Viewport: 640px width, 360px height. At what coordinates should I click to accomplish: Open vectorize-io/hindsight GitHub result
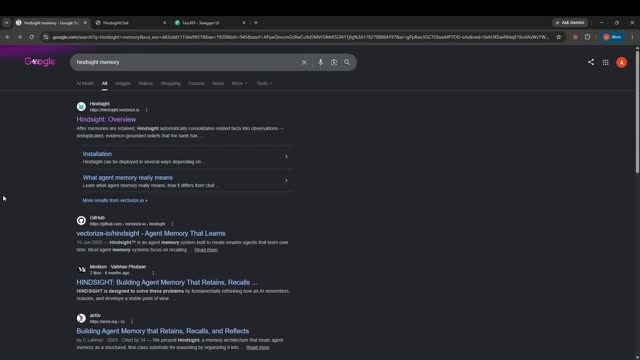[151, 233]
